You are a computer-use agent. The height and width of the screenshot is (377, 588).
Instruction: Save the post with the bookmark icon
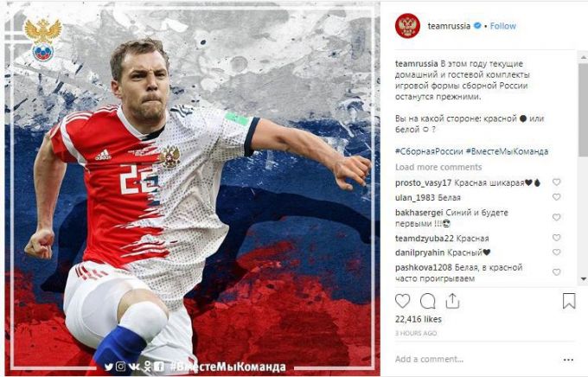(568, 301)
